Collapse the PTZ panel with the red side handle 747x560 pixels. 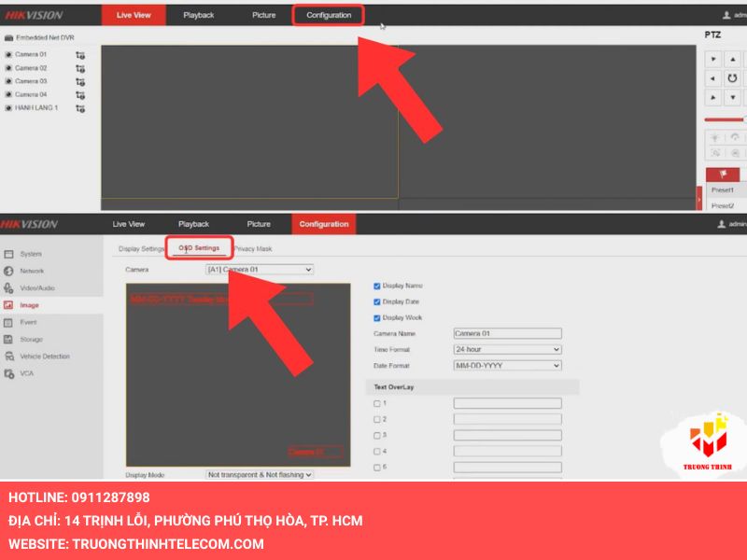pos(699,198)
